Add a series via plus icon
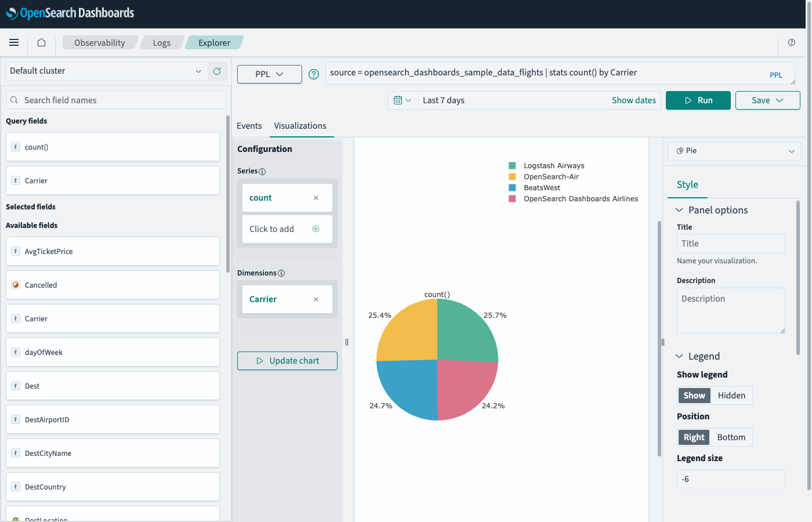Viewport: 812px width, 522px height. (316, 229)
